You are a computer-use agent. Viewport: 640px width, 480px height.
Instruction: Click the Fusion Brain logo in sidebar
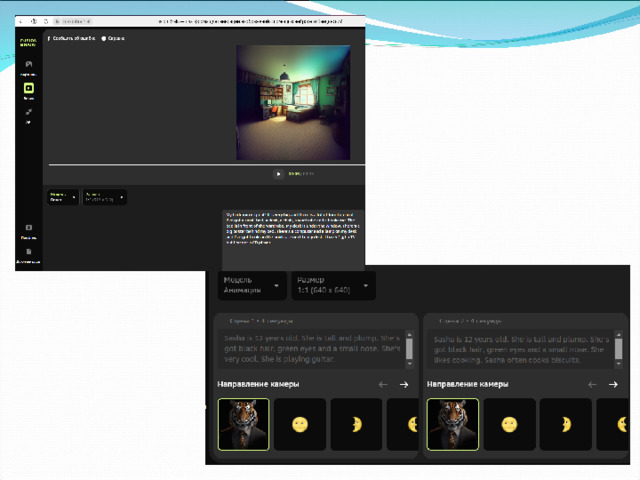tap(28, 42)
